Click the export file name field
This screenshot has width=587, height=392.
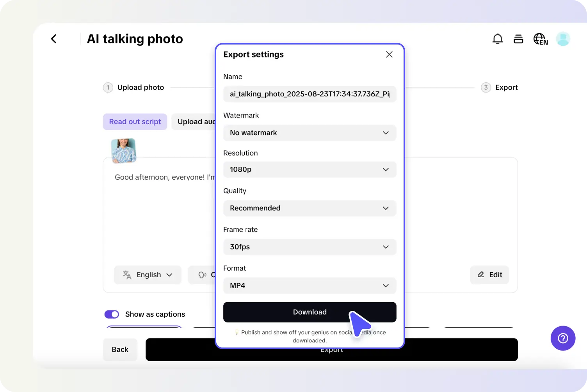click(x=310, y=94)
